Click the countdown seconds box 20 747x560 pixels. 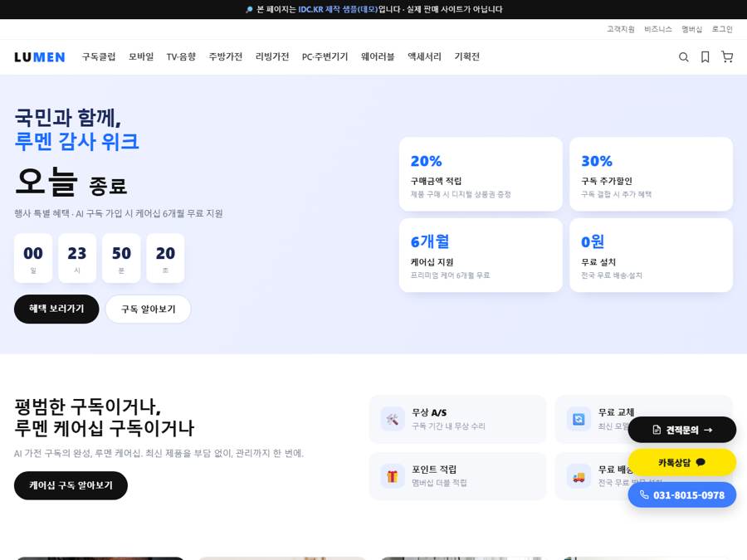click(165, 258)
